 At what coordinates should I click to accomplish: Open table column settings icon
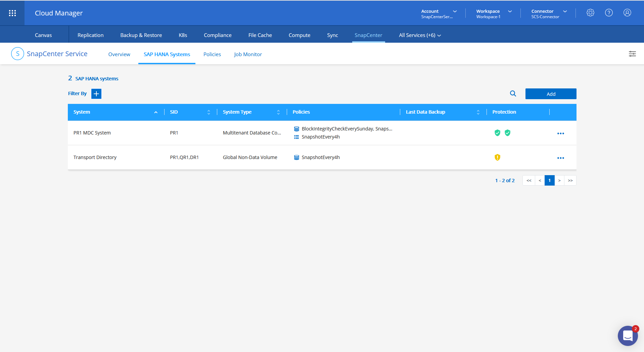click(x=632, y=54)
